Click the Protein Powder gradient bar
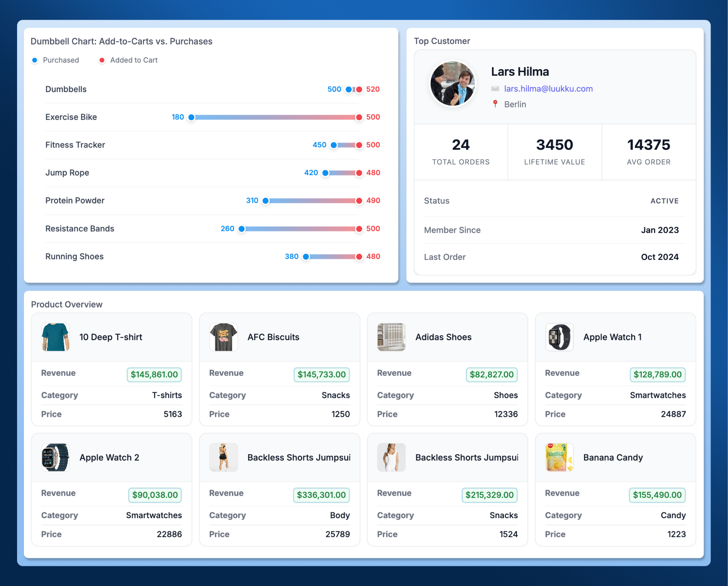Viewport: 728px width, 586px height. click(x=311, y=201)
